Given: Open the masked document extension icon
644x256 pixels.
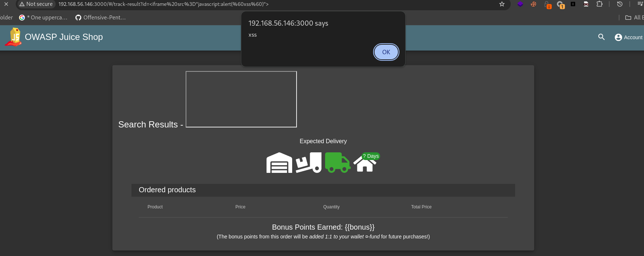Looking at the screenshot, I should (586, 4).
